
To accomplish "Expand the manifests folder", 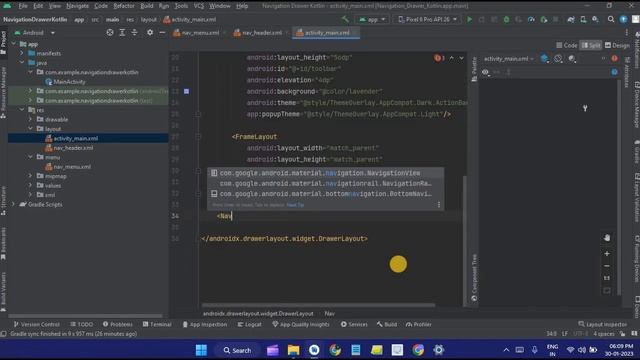I will point(22,53).
